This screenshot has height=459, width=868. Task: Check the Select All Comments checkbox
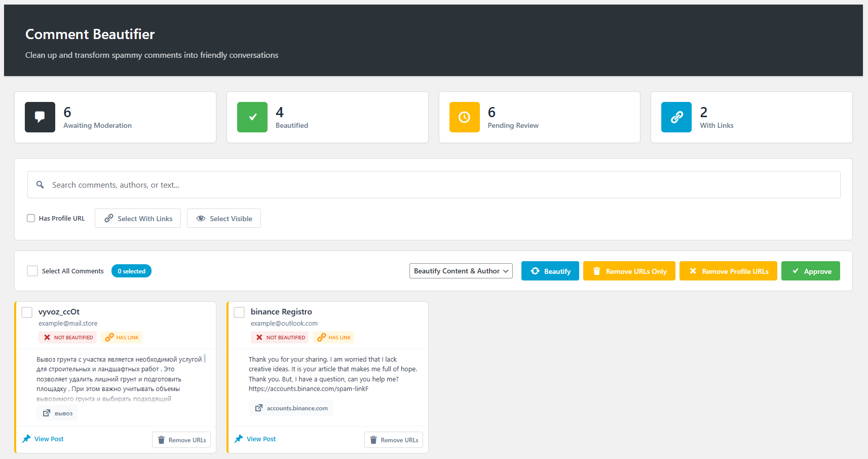[x=32, y=271]
